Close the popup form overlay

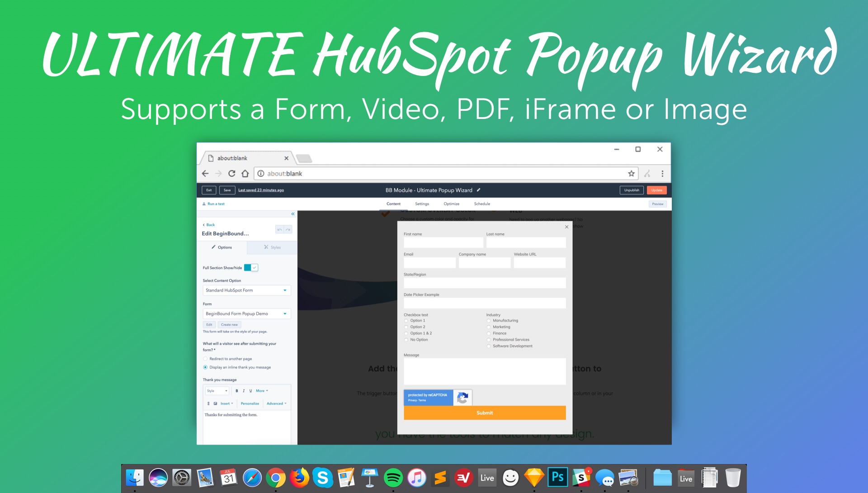click(x=566, y=227)
